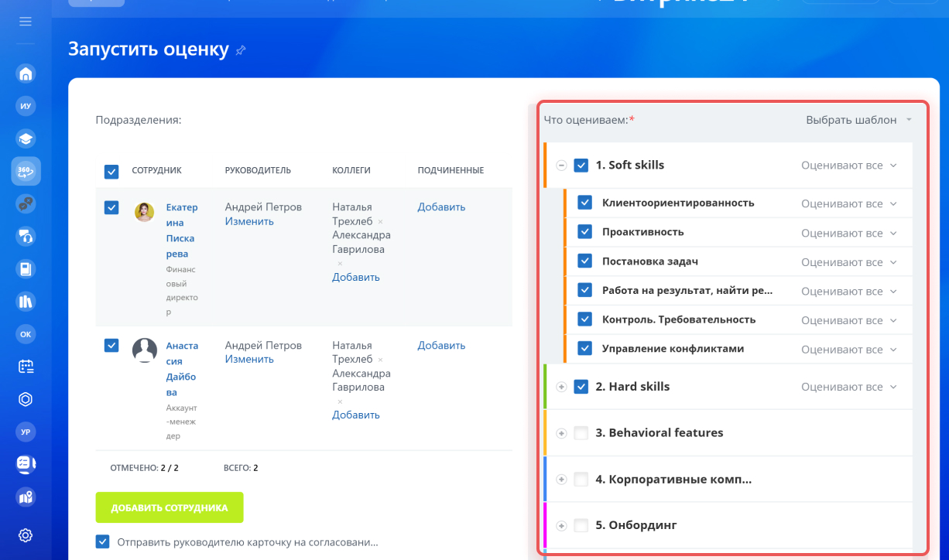Pin the Запустить оценку page
949x560 pixels.
(241, 50)
